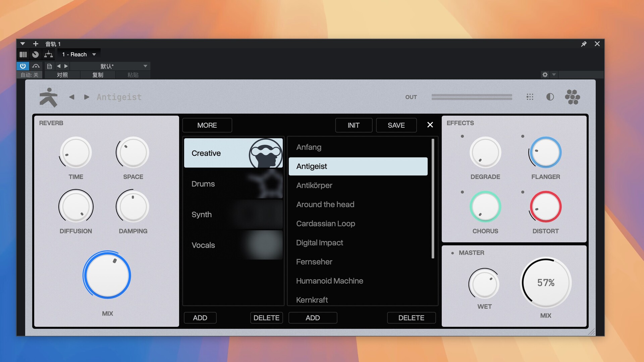Screen dimensions: 644x362
Task: Click DELETE under the preset list
Action: [411, 318]
